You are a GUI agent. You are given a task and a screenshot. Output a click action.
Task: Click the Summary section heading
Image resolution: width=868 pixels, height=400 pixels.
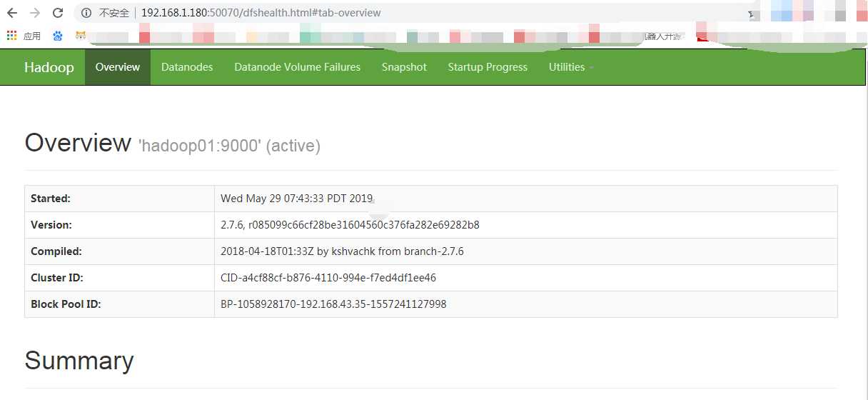pos(79,361)
